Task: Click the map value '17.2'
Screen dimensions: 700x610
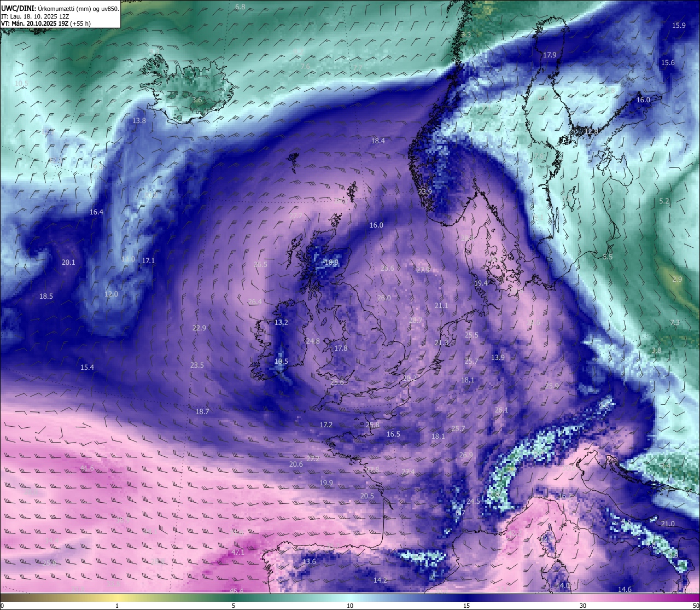Action: coord(326,425)
